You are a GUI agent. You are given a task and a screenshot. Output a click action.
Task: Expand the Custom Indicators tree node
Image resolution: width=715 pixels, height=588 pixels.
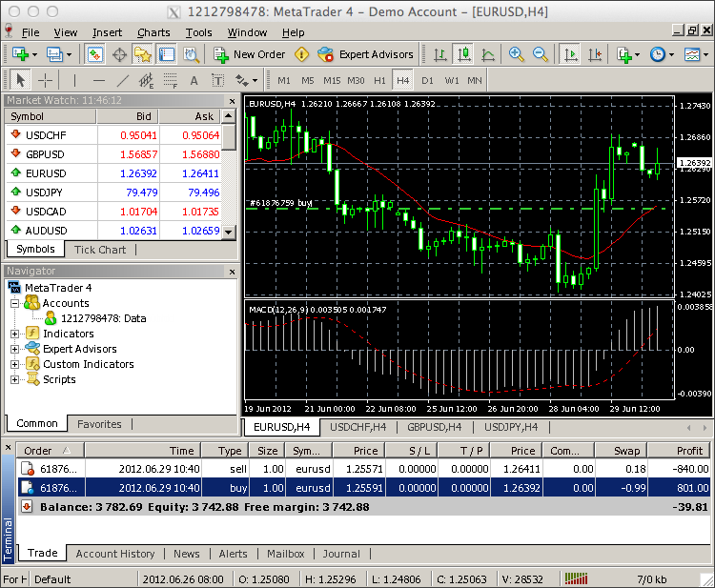click(14, 364)
